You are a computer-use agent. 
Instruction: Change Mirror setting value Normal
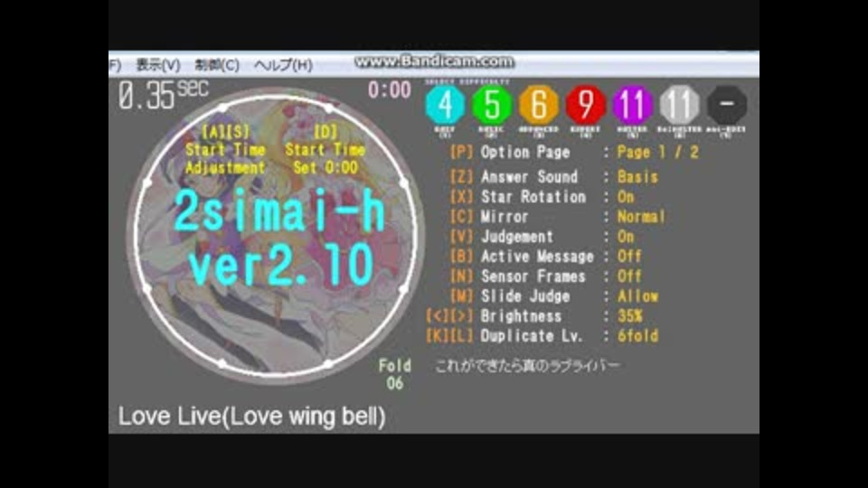click(x=641, y=216)
